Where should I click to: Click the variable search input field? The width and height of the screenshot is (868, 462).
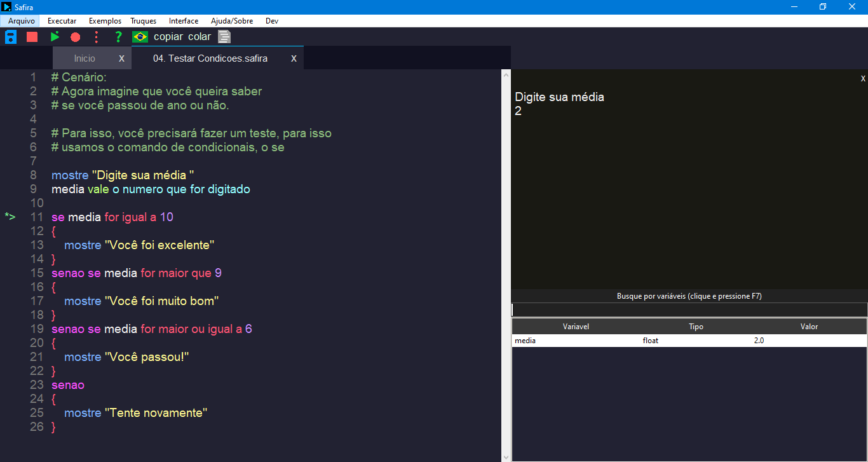[x=689, y=309]
